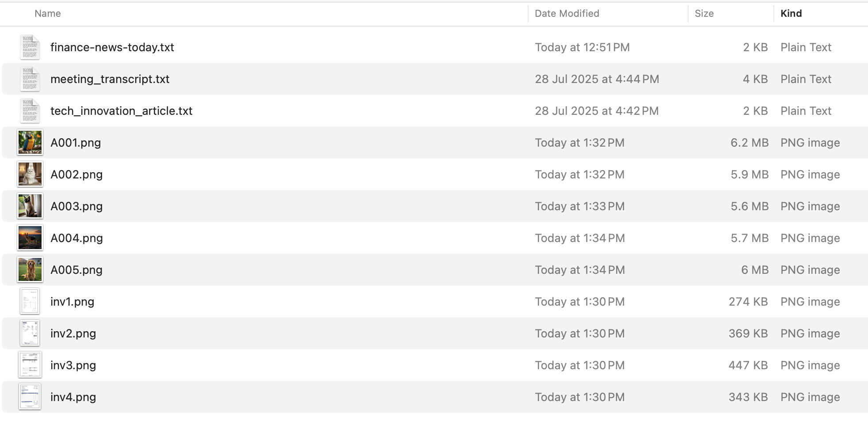Click the tech_innovation_article.txt file name
868x424 pixels.
click(122, 111)
